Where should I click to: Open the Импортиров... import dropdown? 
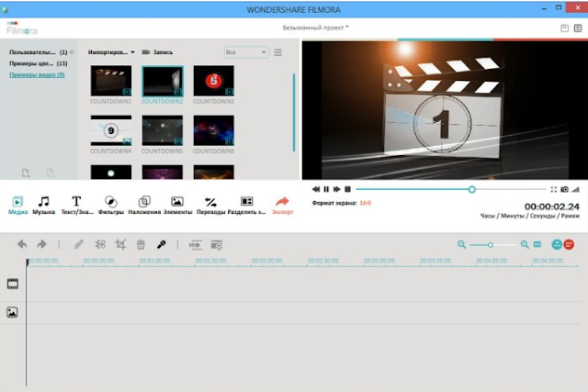click(x=111, y=52)
